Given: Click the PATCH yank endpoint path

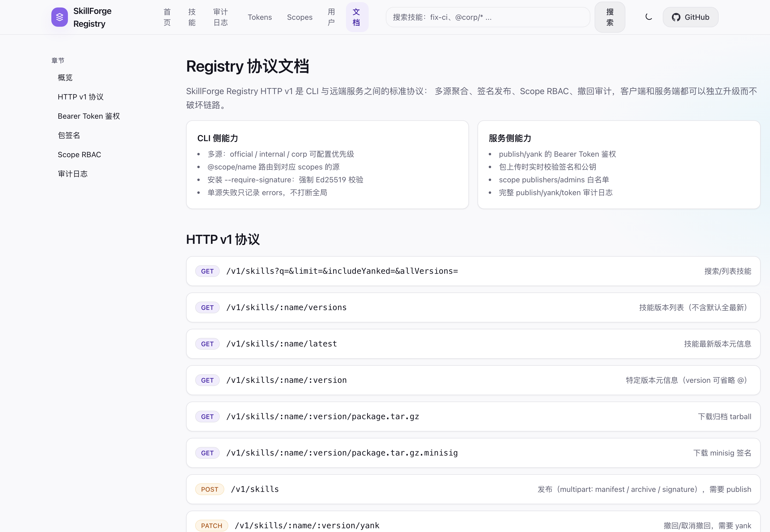Looking at the screenshot, I should click(307, 526).
